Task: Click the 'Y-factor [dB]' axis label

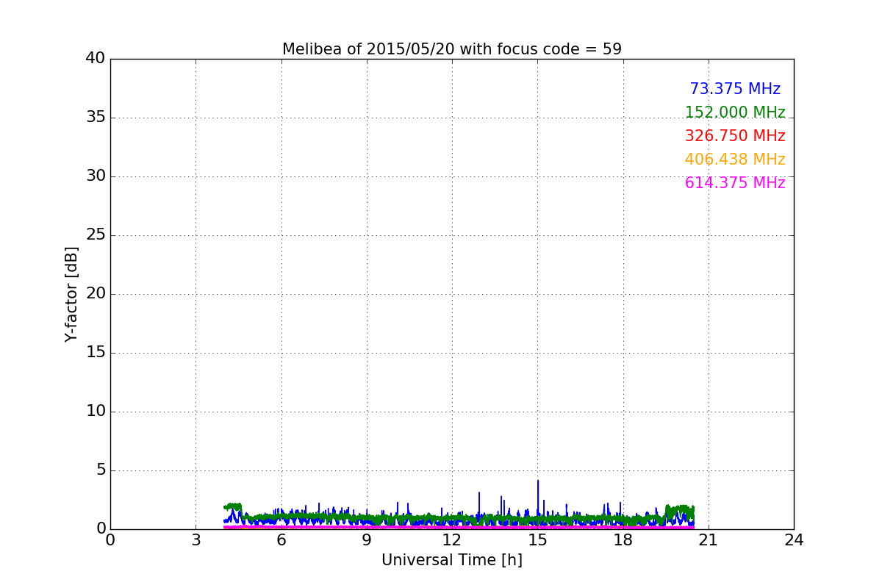Action: click(71, 294)
